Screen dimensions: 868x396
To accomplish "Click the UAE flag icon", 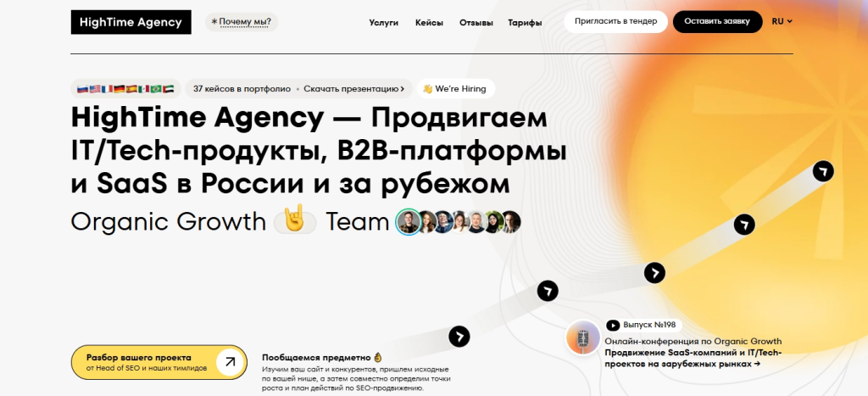I will pyautogui.click(x=169, y=89).
